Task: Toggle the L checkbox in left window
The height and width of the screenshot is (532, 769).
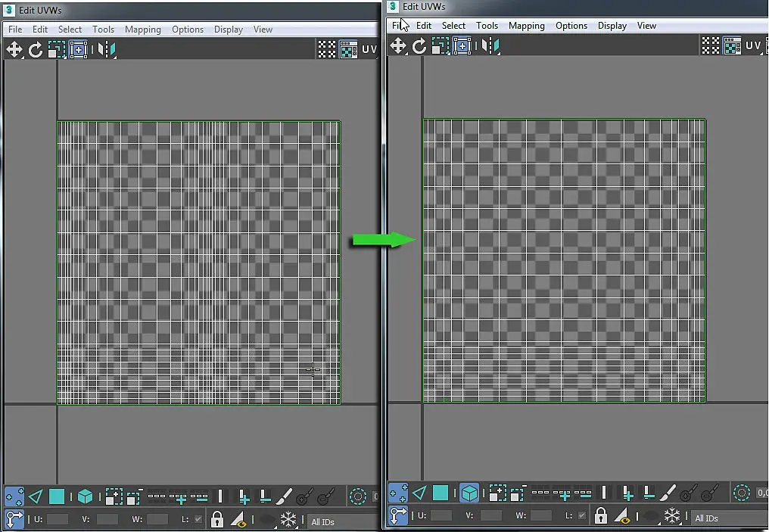Action: [198, 519]
